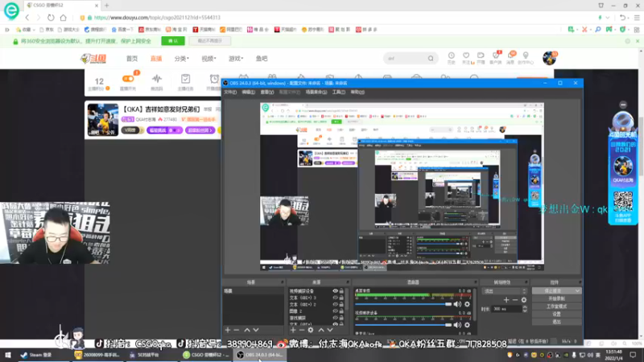Open Settings from OBS controls

click(x=556, y=314)
